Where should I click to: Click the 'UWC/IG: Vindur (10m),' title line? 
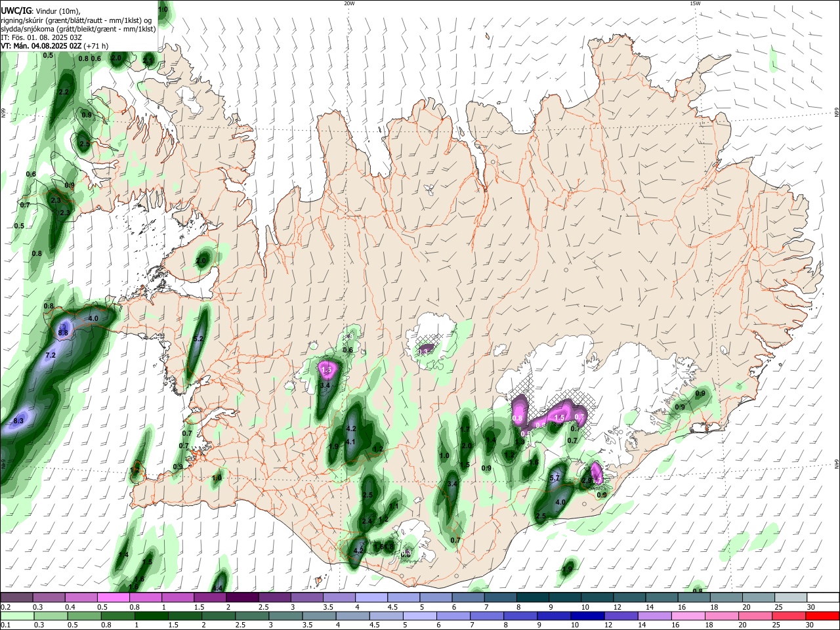pyautogui.click(x=41, y=11)
